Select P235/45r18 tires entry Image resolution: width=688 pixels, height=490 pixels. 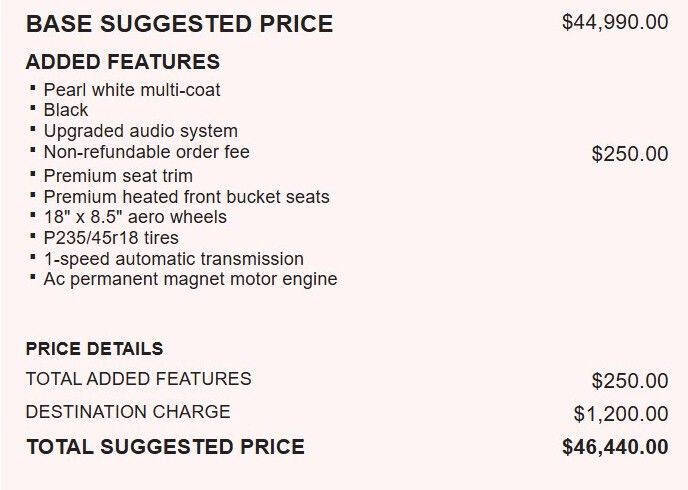(x=111, y=238)
